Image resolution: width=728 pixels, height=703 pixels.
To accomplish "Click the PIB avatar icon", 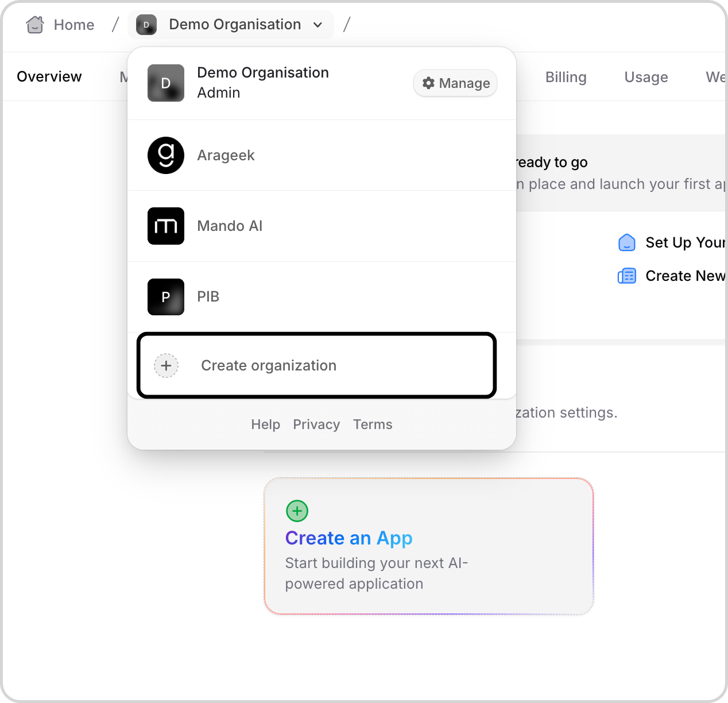I will click(x=166, y=297).
